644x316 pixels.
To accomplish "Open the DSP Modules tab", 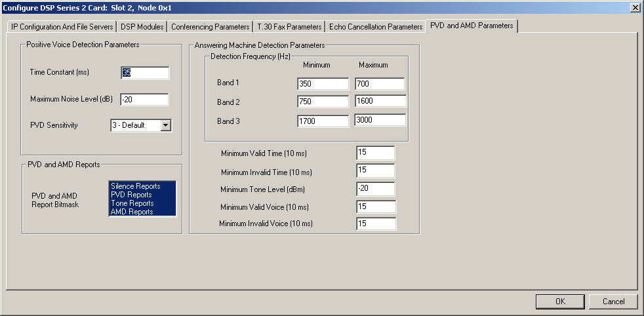I will [x=142, y=27].
